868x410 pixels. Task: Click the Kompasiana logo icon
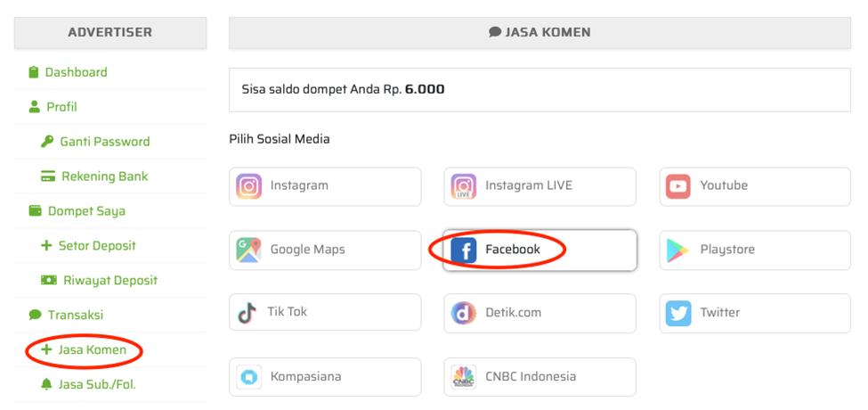click(248, 377)
